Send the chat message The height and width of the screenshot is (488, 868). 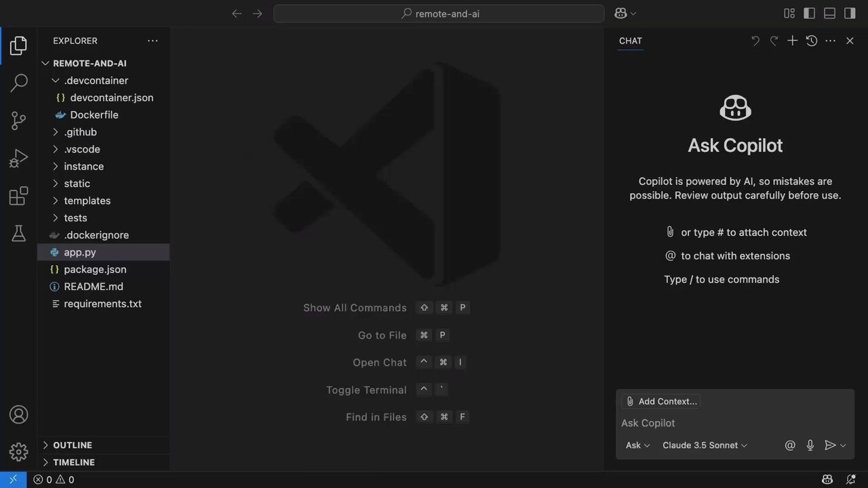point(829,445)
